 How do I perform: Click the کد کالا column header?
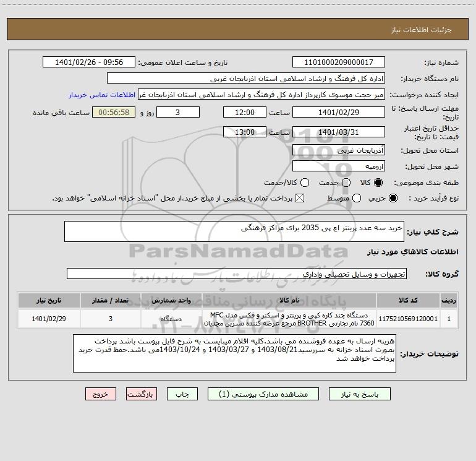coord(408,301)
